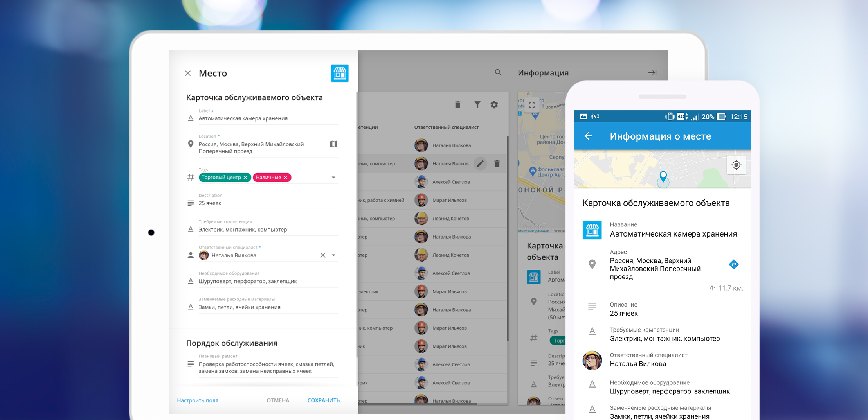Center phone map with my-location icon
This screenshot has width=868, height=420.
(x=736, y=165)
